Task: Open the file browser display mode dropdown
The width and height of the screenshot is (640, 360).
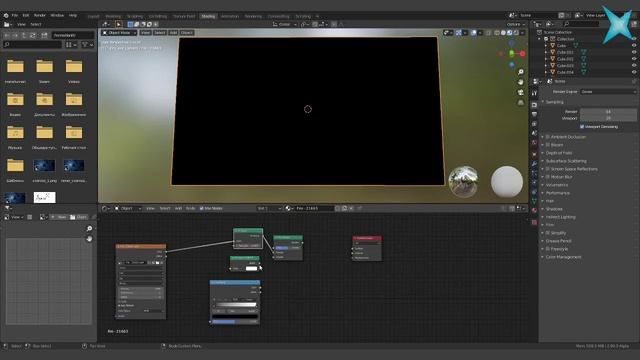Action: pos(71,44)
